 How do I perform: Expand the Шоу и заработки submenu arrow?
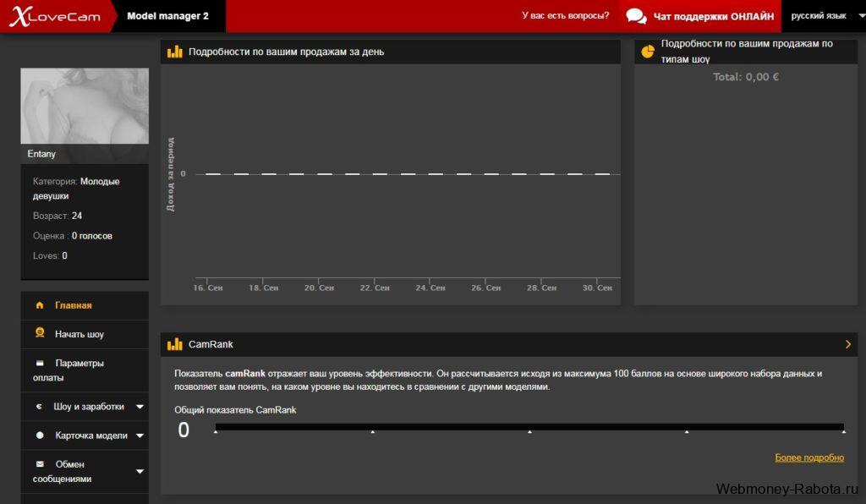140,407
